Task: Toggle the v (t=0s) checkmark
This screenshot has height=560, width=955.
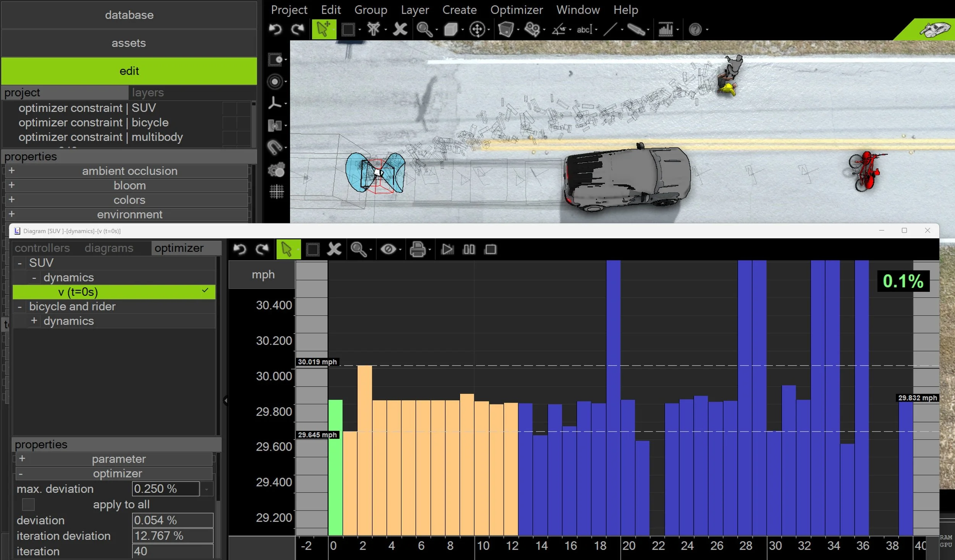Action: tap(205, 291)
